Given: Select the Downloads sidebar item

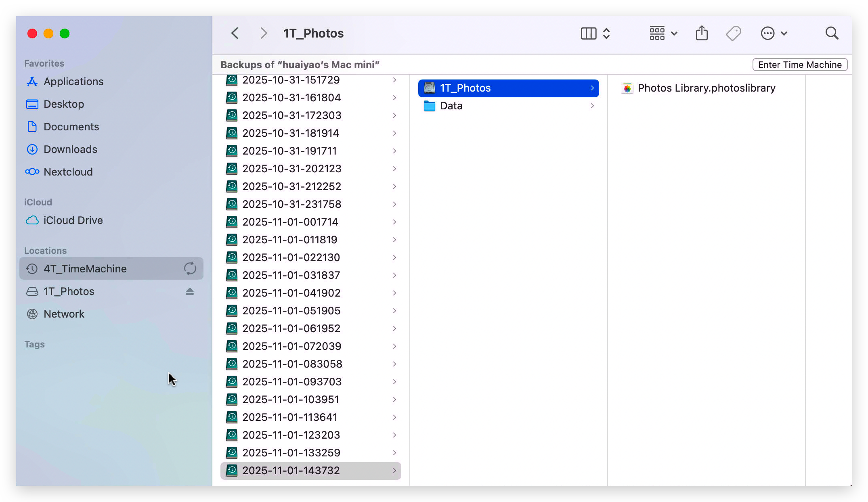Looking at the screenshot, I should pyautogui.click(x=70, y=149).
